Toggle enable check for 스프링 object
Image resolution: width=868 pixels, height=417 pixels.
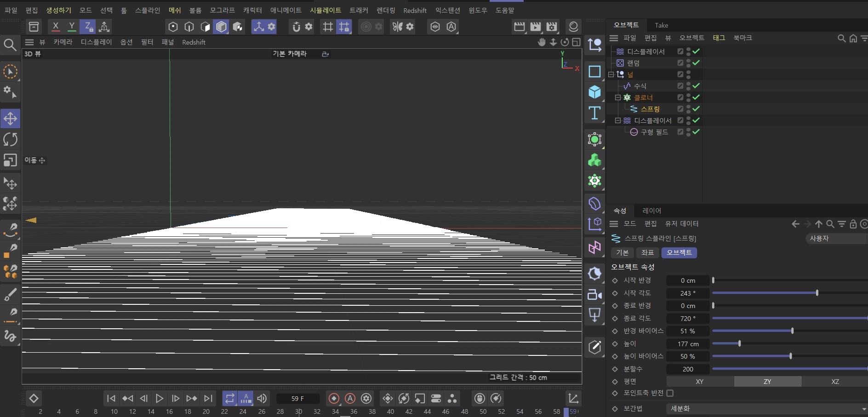pos(696,109)
